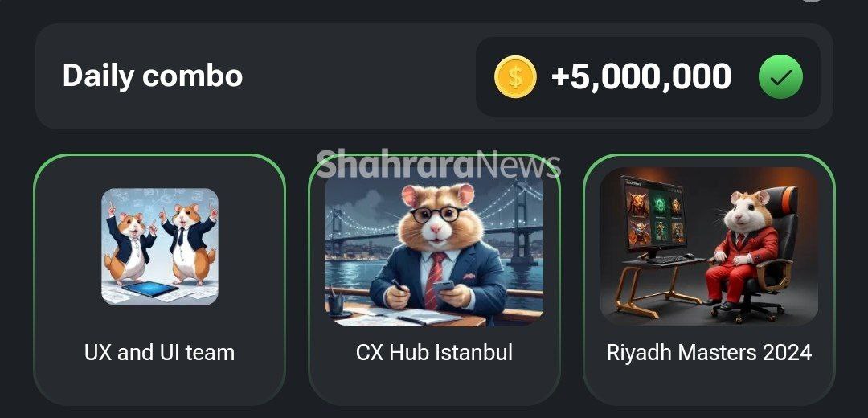
Task: Click the Daily combo heading
Action: coord(152,76)
